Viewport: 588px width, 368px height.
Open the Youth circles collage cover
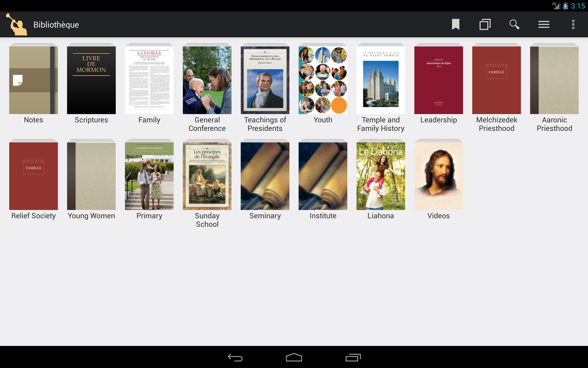[x=323, y=80]
